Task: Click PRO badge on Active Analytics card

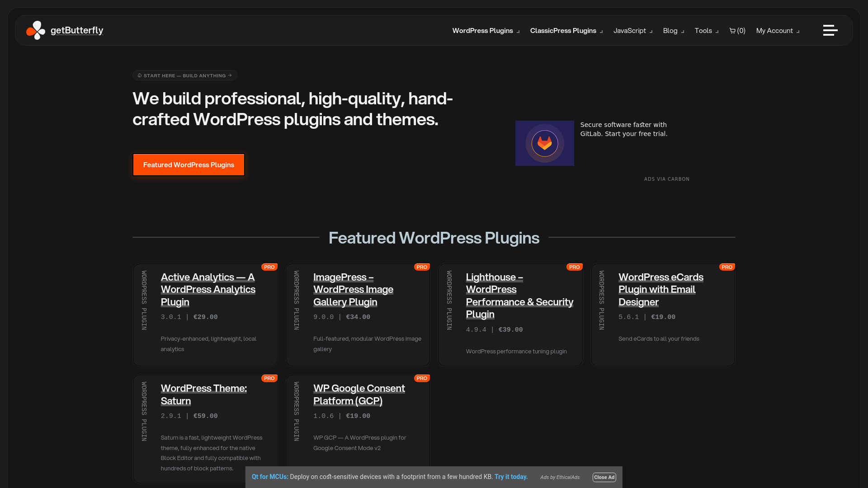Action: point(269,267)
